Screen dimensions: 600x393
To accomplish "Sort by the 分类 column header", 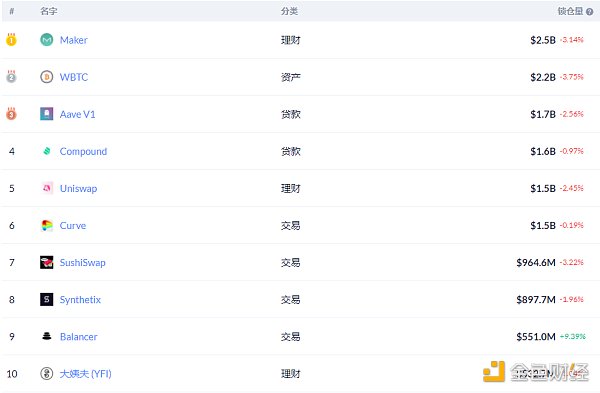I will [x=289, y=11].
